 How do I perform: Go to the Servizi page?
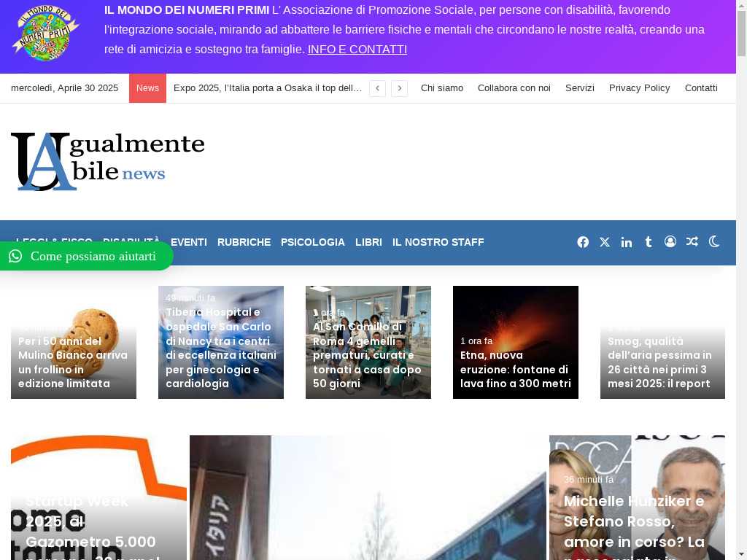[580, 88]
